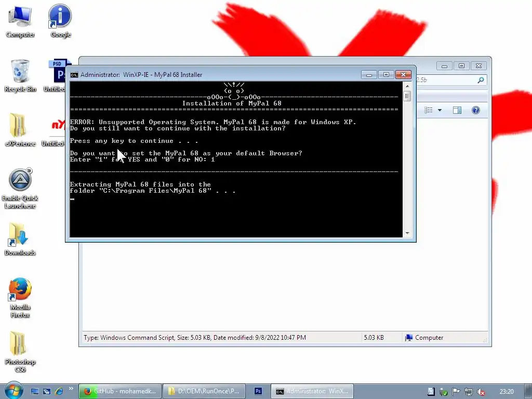Click the 'ERROR: Unsupported Operating System' console line
532x399 pixels.
(213, 122)
